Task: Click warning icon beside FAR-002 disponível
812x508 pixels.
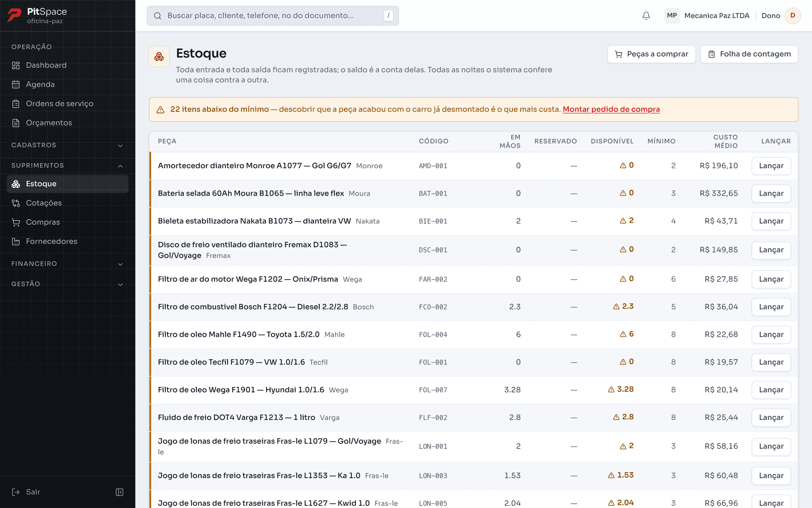Action: (623, 279)
